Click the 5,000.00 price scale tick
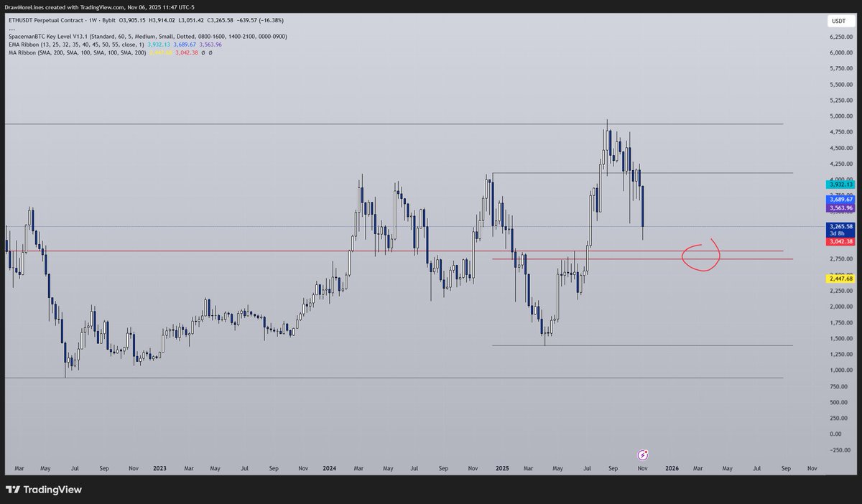The height and width of the screenshot is (504, 862). [840, 116]
